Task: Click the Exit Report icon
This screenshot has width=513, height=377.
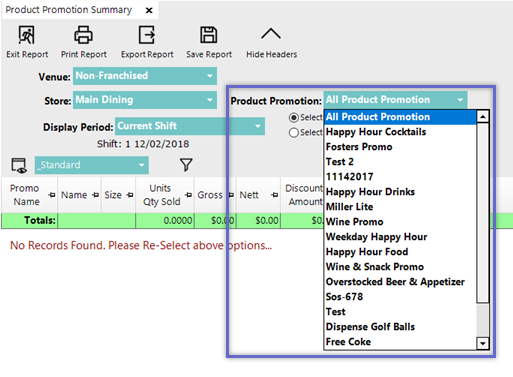Action: pos(26,35)
